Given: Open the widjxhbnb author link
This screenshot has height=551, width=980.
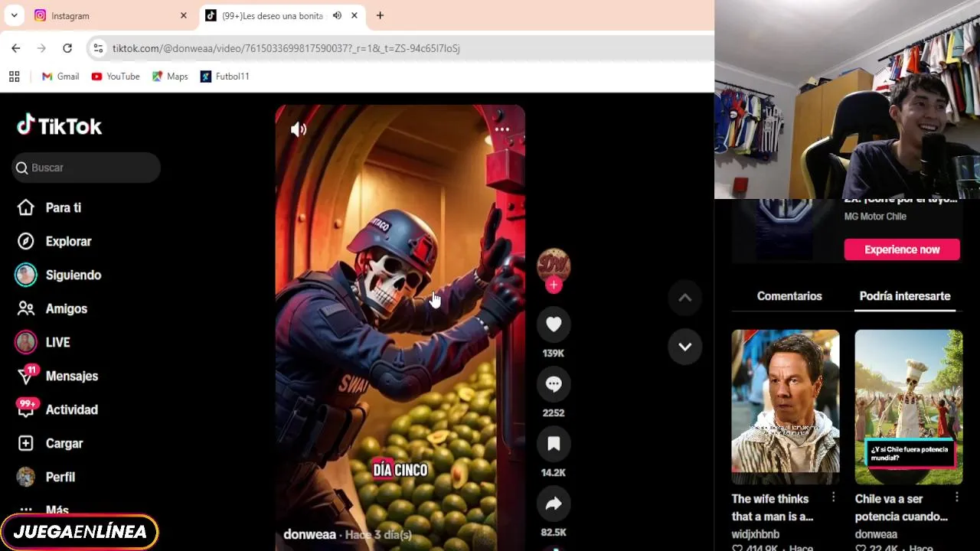Looking at the screenshot, I should coord(756,534).
